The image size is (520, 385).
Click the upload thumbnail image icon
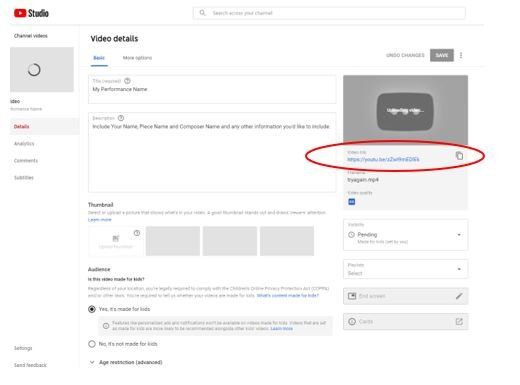[116, 238]
